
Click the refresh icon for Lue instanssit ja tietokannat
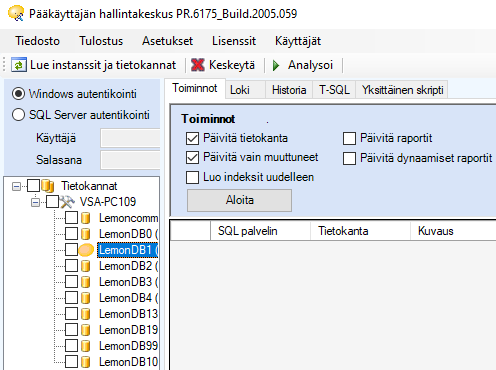coord(19,65)
